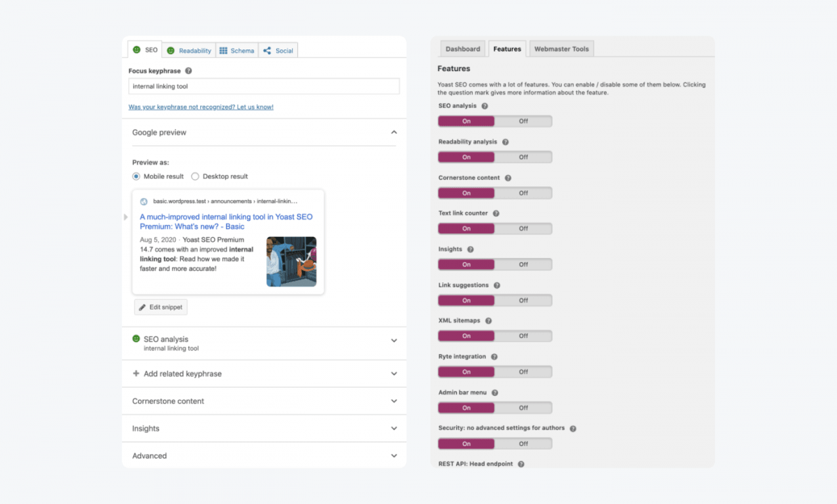Image resolution: width=837 pixels, height=504 pixels.
Task: Click the Edit snippet button
Action: pos(161,307)
